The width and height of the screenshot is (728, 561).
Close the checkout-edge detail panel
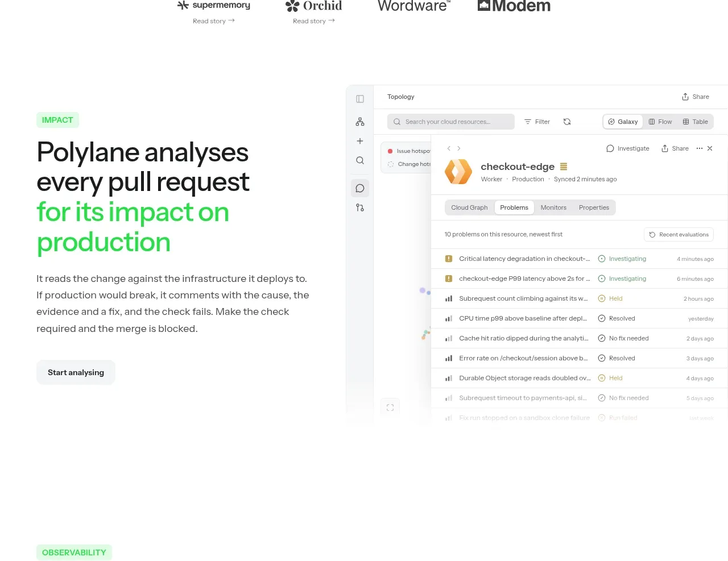pos(710,148)
